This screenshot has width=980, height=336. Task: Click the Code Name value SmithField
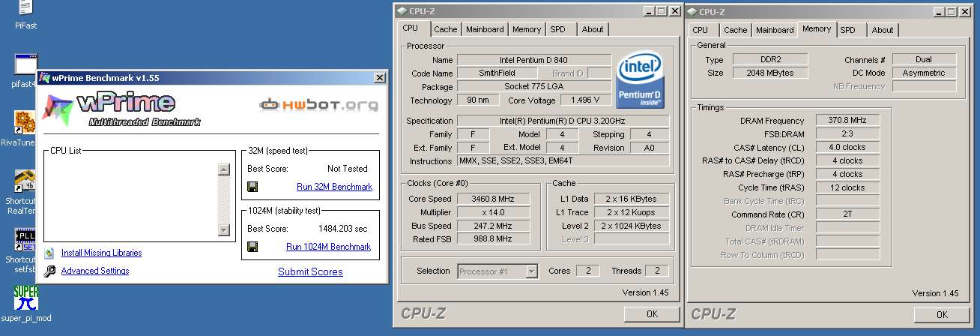click(x=497, y=73)
